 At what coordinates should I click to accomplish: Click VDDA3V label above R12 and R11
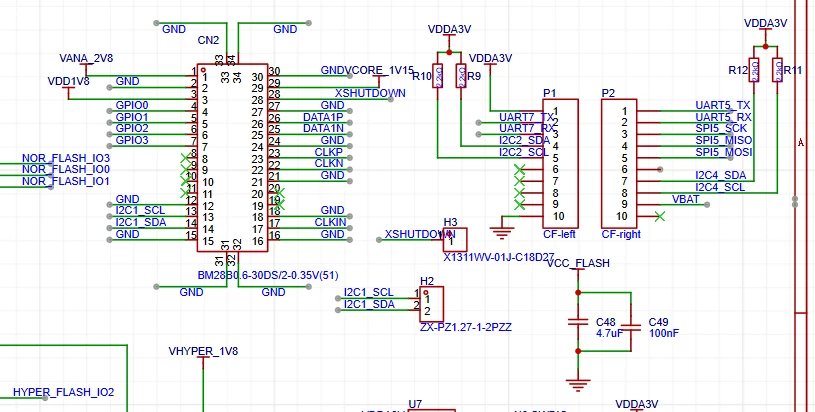pos(766,23)
